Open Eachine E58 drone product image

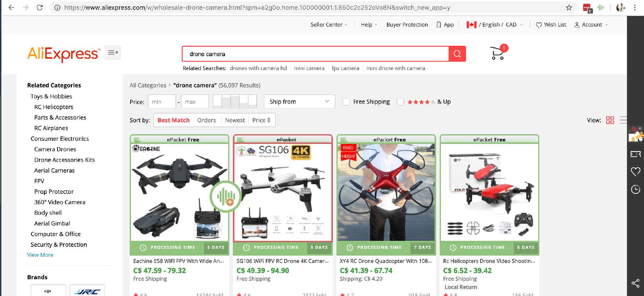pyautogui.click(x=179, y=192)
